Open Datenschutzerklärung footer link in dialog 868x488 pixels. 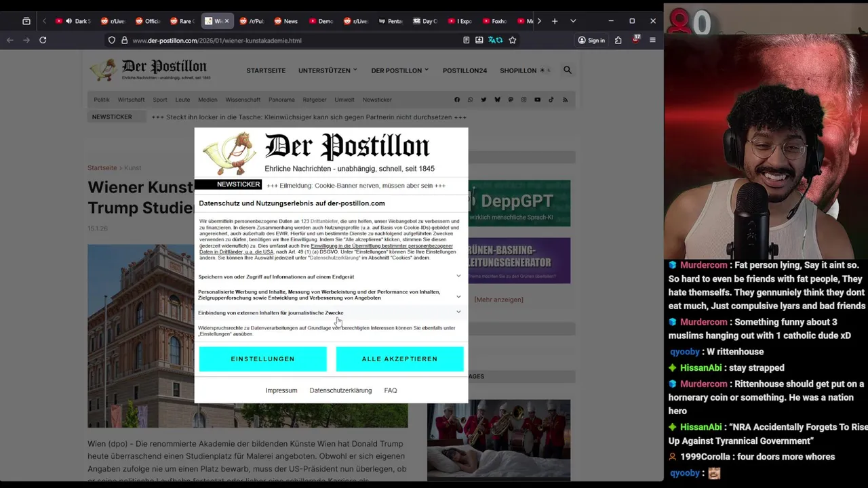click(x=340, y=390)
